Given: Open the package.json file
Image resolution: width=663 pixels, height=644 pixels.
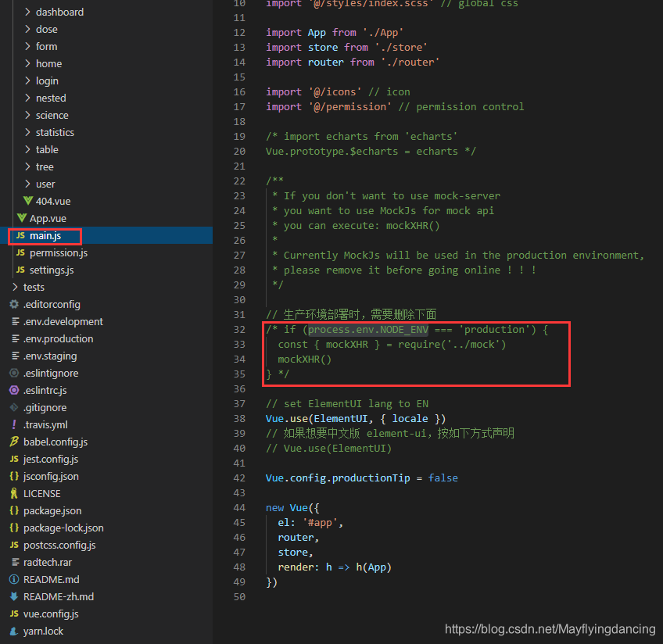Looking at the screenshot, I should tap(52, 511).
